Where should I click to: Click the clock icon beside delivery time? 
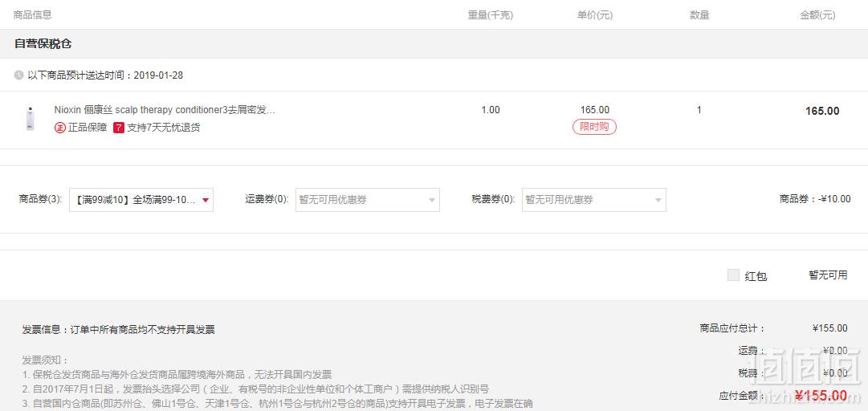click(x=18, y=75)
